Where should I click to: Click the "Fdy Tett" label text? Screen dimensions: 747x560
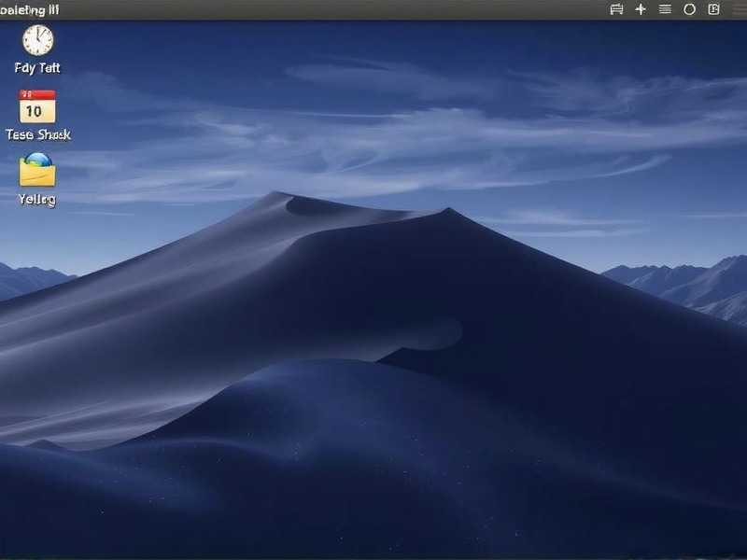38,67
